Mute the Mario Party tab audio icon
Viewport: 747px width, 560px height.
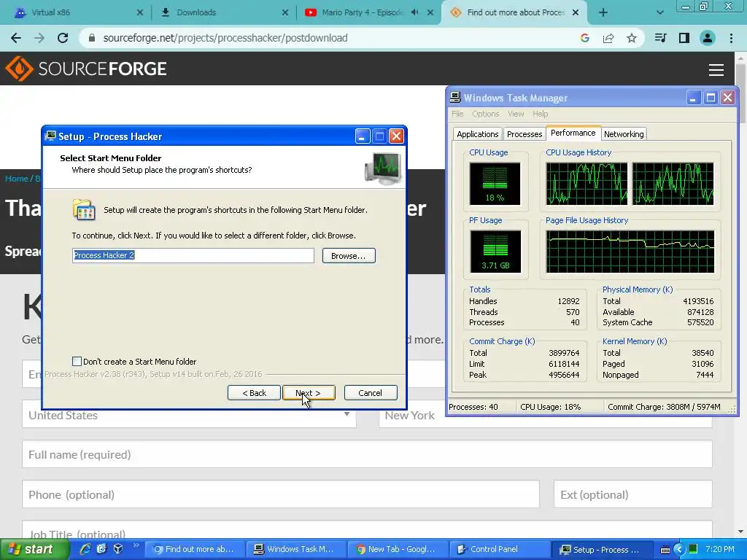(414, 12)
